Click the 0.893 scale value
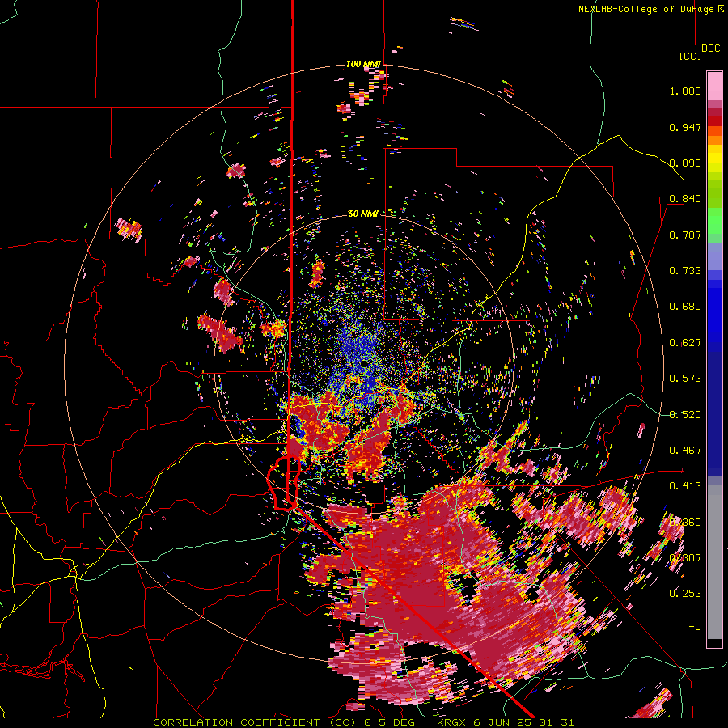728x728 pixels. [685, 163]
